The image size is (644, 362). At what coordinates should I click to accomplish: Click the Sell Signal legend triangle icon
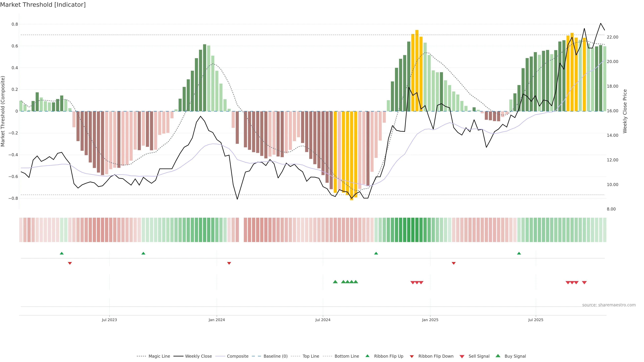[x=462, y=356]
